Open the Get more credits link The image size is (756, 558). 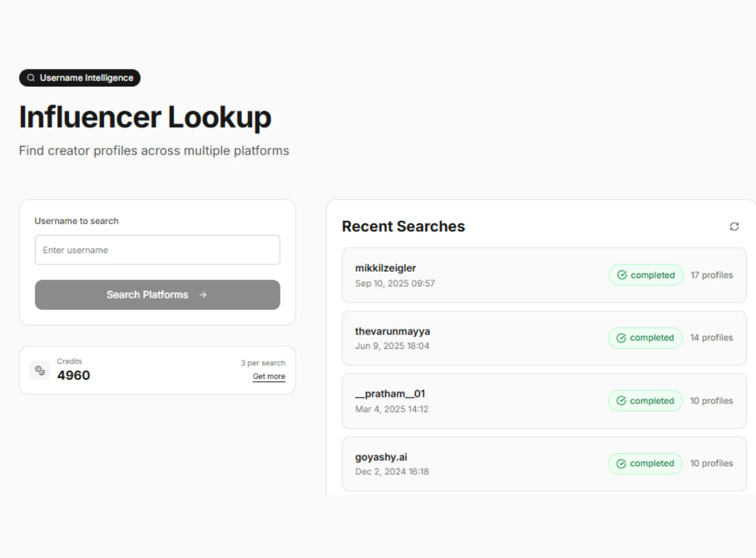pyautogui.click(x=269, y=377)
